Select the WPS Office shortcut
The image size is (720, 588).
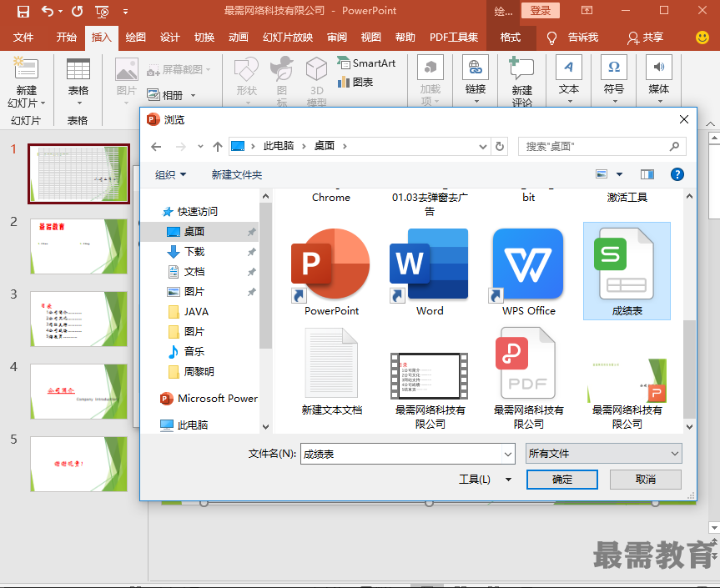(528, 272)
